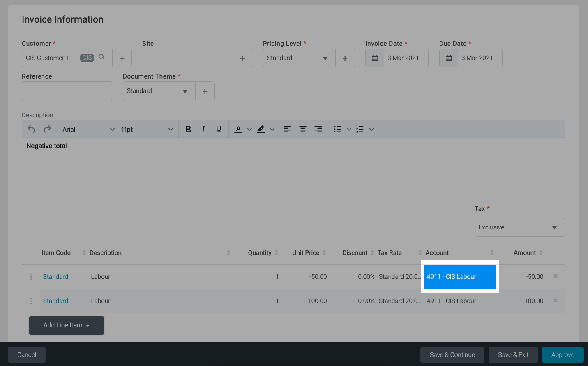Expand numbered list style options
The height and width of the screenshot is (366, 588).
(x=371, y=129)
